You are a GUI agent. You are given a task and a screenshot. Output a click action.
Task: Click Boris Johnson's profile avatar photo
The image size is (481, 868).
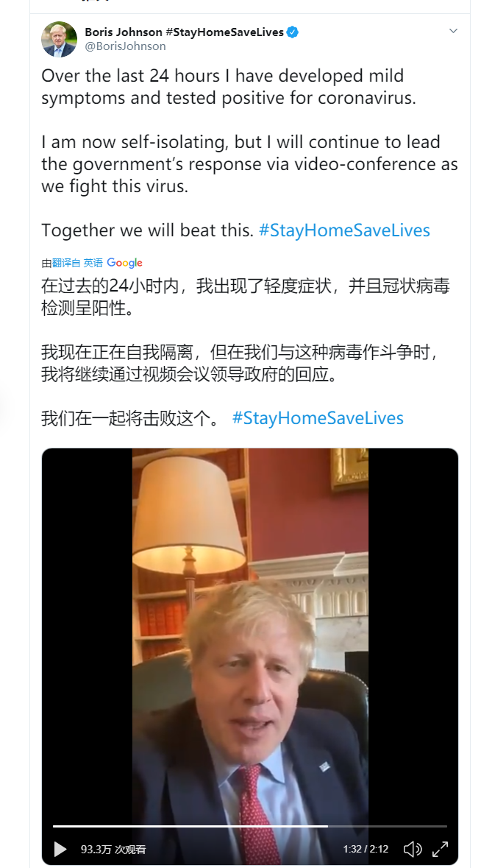(59, 39)
